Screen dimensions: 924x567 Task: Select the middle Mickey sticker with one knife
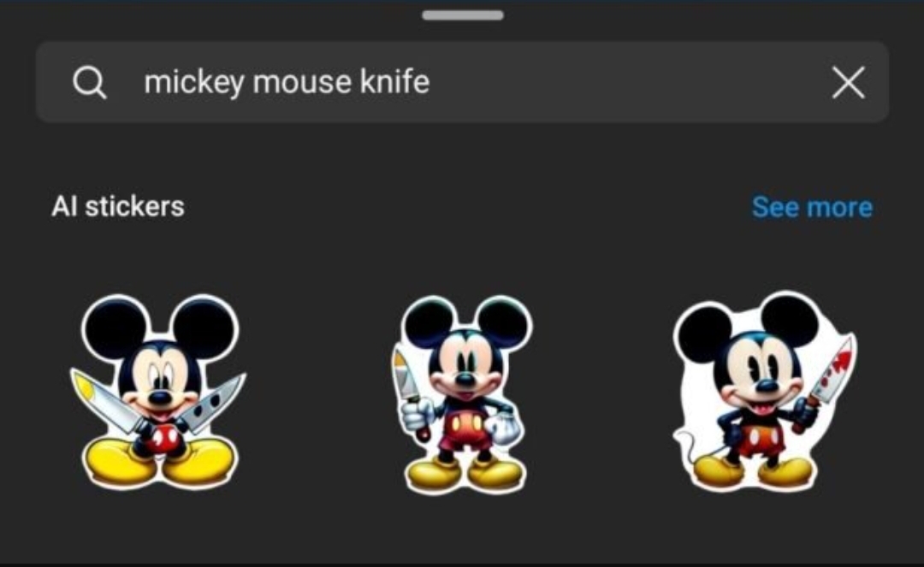(x=462, y=394)
